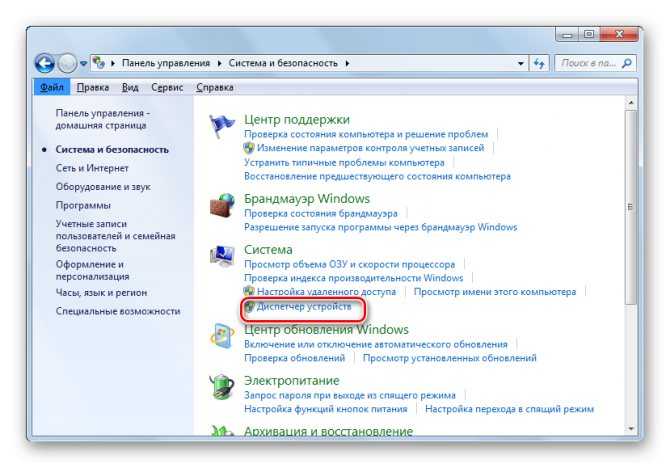Open the Справка menu
The height and width of the screenshot is (468, 670).
(x=215, y=87)
